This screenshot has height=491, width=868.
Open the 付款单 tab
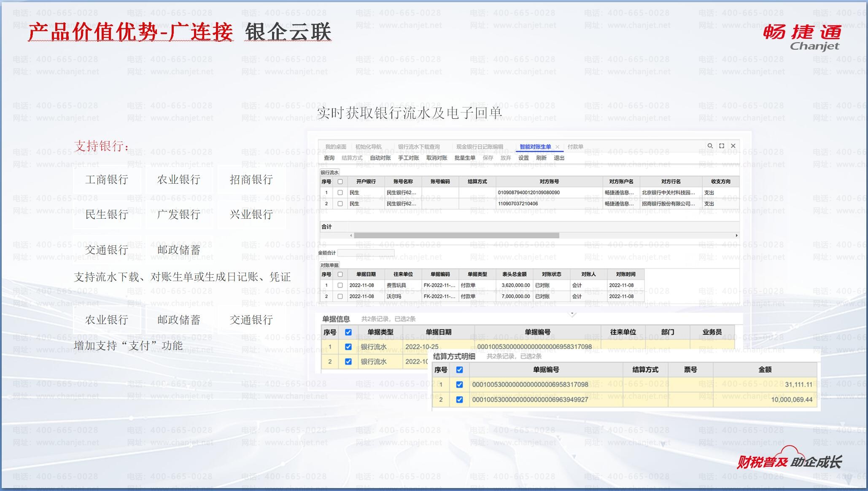click(575, 147)
